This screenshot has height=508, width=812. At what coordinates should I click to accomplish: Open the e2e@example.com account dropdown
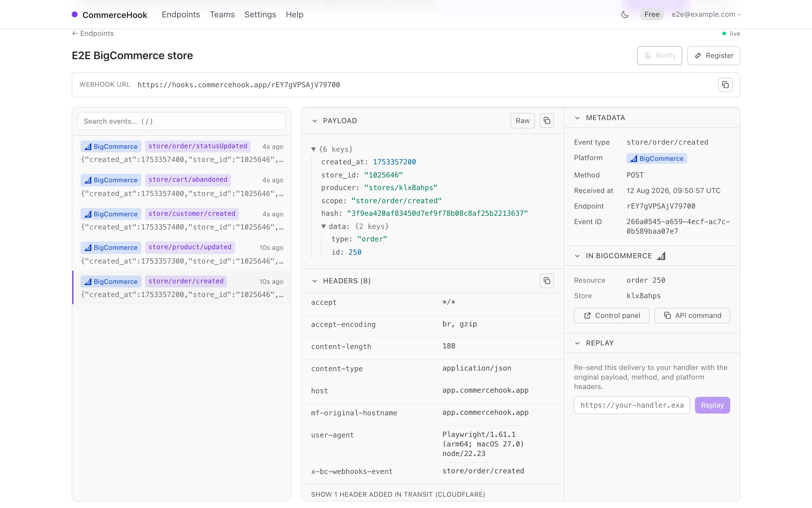pos(706,14)
